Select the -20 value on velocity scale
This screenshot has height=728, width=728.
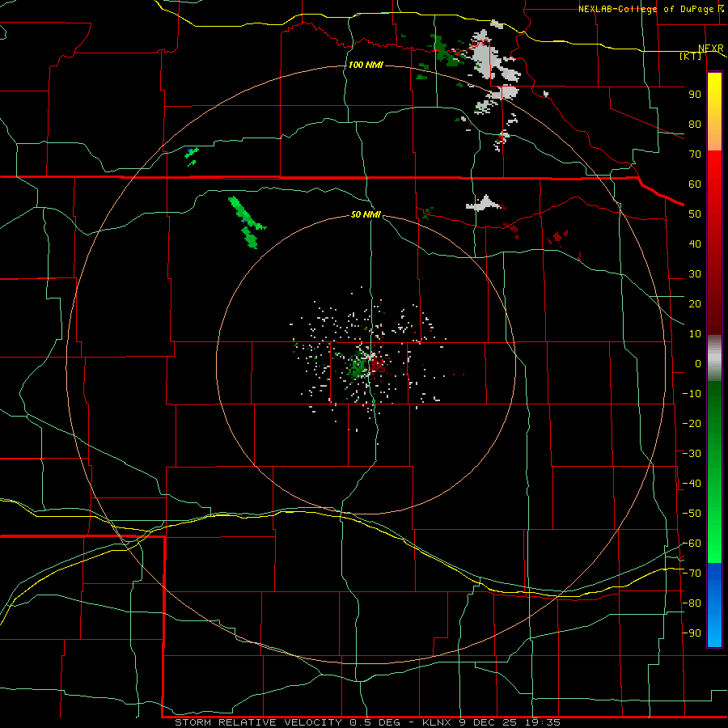[692, 423]
